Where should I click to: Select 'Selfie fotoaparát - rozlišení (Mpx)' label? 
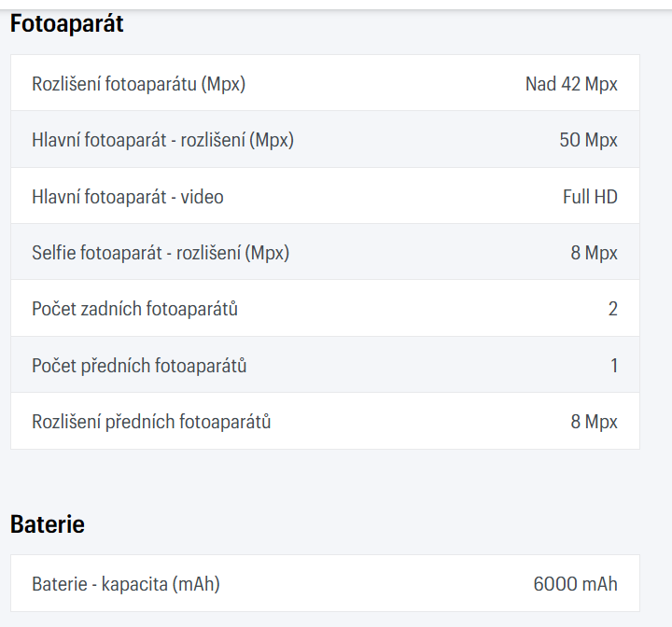(161, 253)
